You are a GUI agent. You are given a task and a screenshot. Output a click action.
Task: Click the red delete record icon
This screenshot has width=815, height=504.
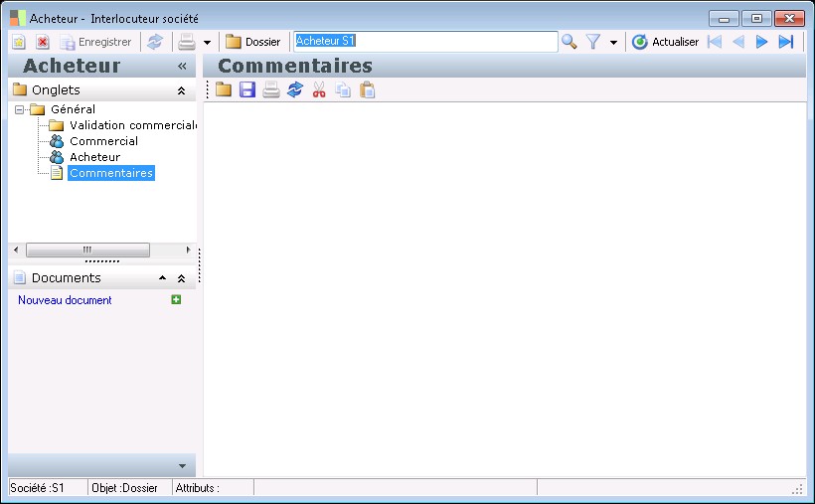[43, 42]
